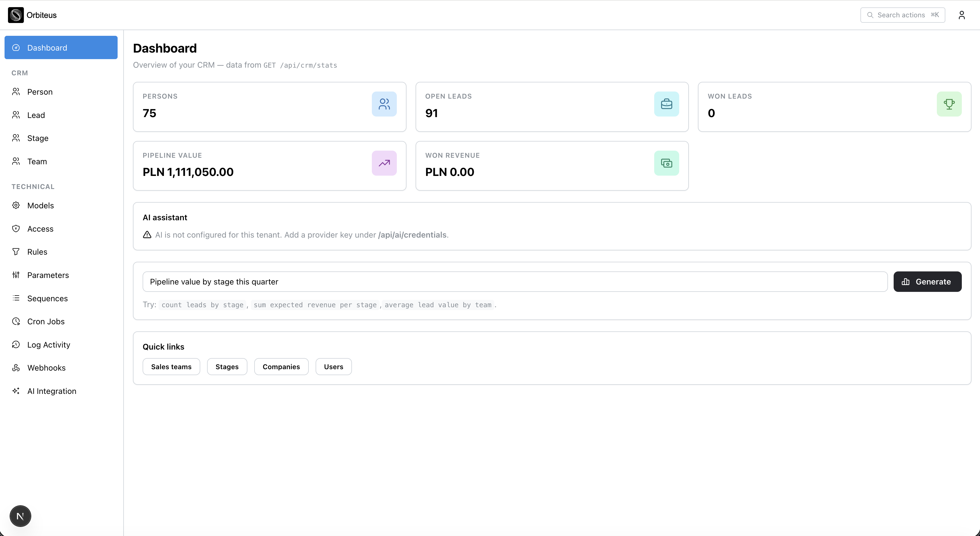Click the Access shield icon
This screenshot has width=980, height=536.
coord(16,229)
